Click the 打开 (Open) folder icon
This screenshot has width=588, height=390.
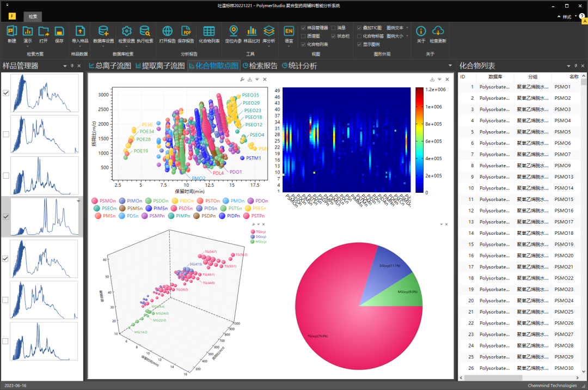pos(44,31)
